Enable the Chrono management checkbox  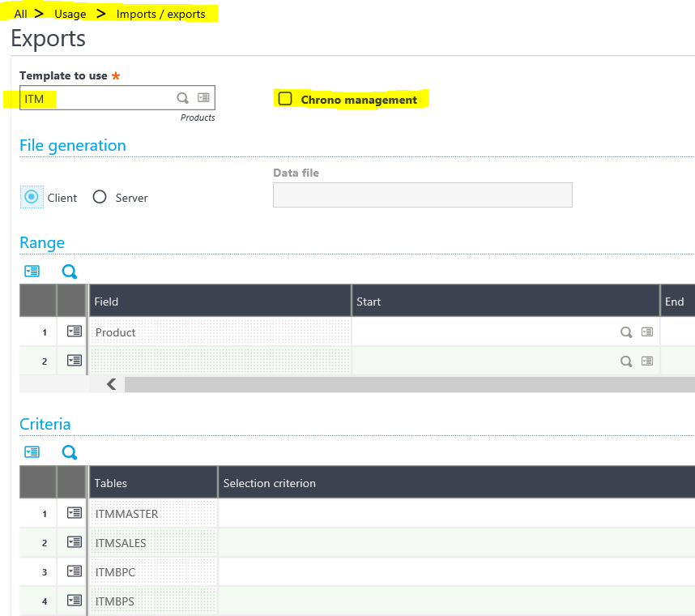284,98
